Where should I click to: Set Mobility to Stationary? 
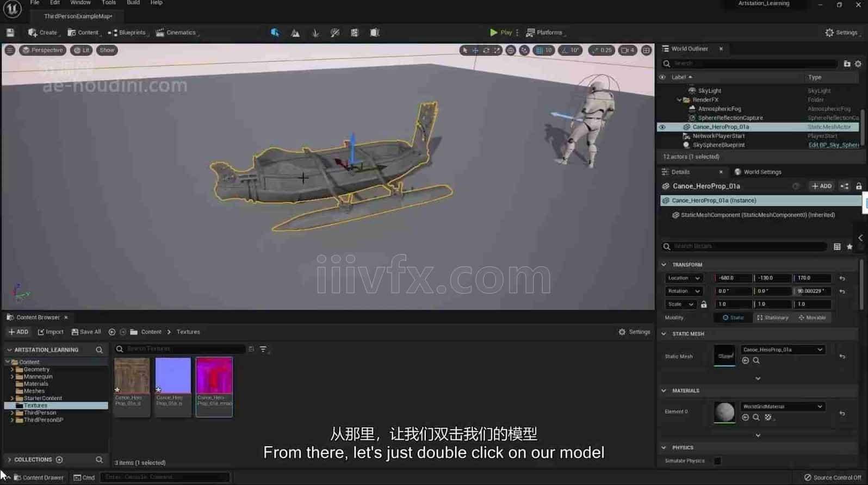click(x=772, y=318)
